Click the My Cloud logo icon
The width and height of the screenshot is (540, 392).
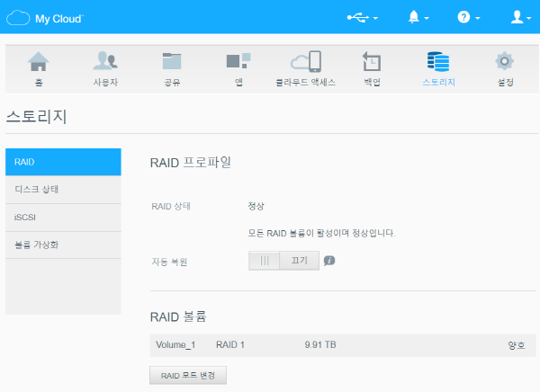pos(18,18)
